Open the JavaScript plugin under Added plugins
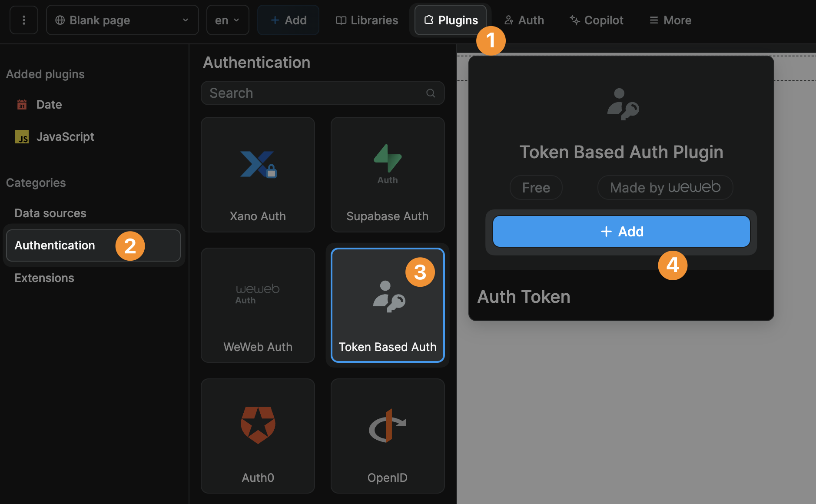Viewport: 816px width, 504px height. click(65, 136)
